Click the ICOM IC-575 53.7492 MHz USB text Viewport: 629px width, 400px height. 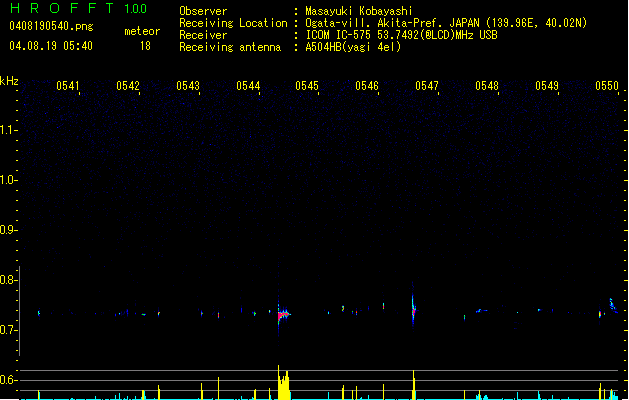tap(402, 35)
